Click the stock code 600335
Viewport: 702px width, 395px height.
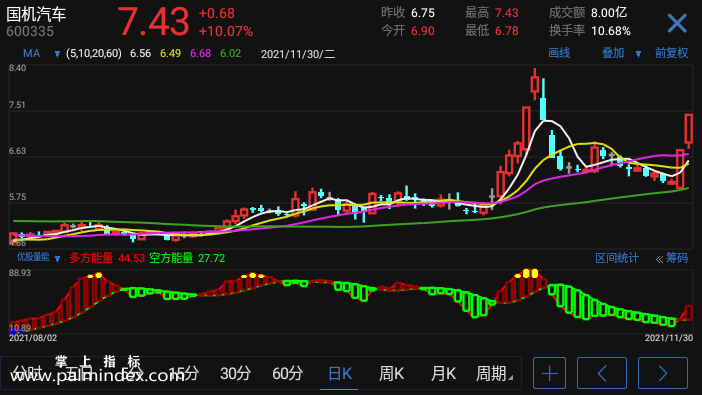30,31
